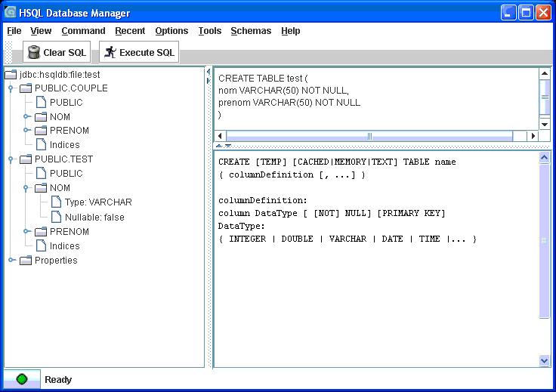556x392 pixels.
Task: Select the PUBLIC.COUPLE folder icon
Action: point(26,88)
